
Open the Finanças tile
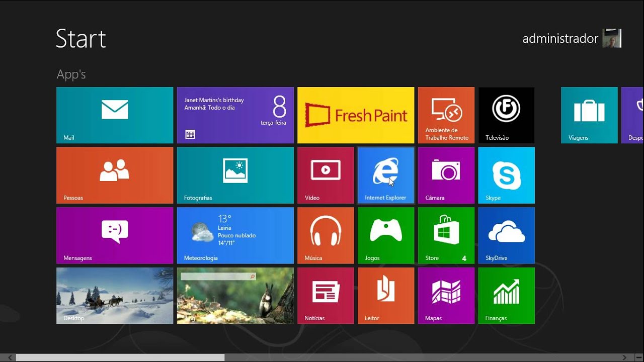tap(506, 296)
